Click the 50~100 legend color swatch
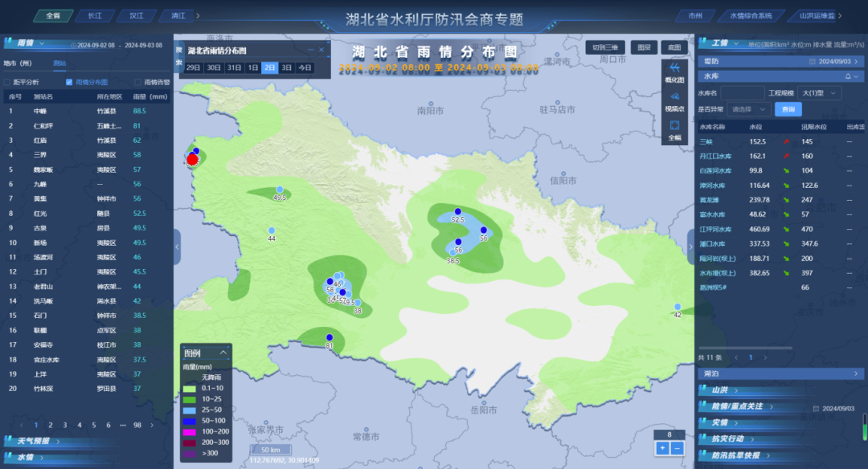 tap(190, 421)
